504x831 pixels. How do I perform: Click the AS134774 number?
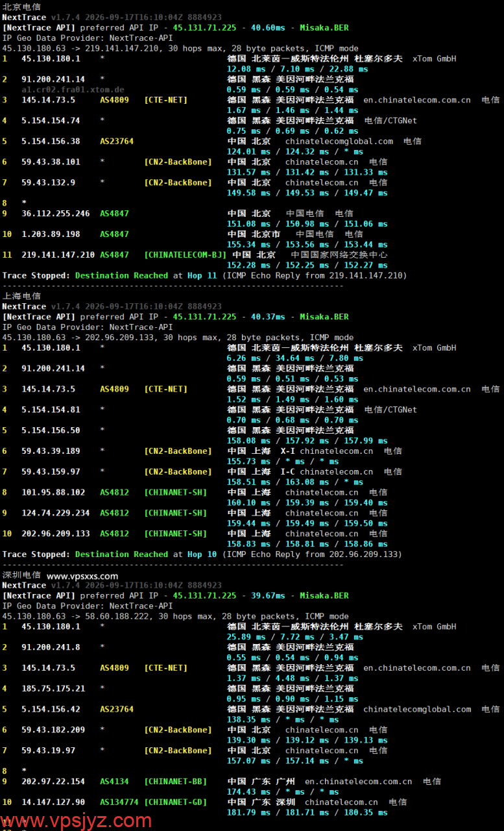tap(119, 802)
